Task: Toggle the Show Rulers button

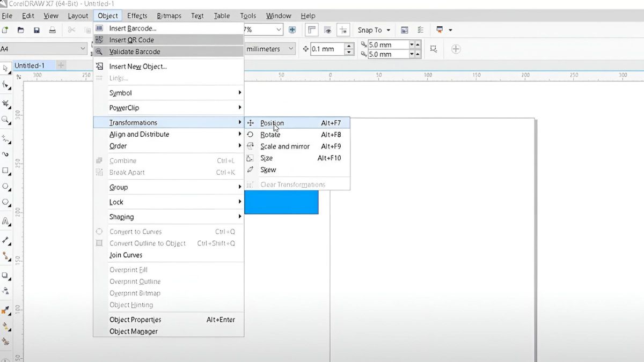Action: [312, 30]
